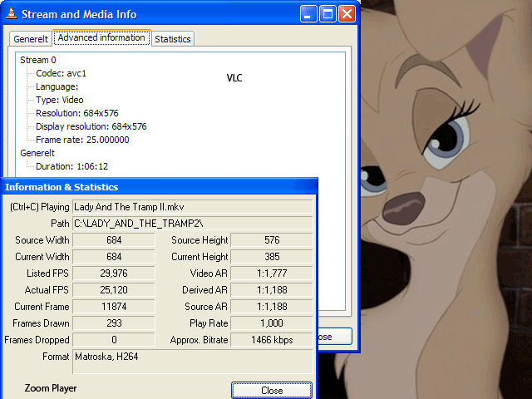Click the Playing field showing the filename
Image resolution: width=532 pixels, height=399 pixels.
[192, 207]
